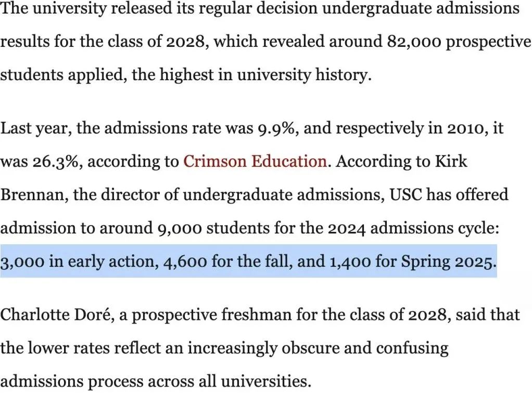
Task: Click the word "freshman" in last paragraph
Action: (257, 315)
